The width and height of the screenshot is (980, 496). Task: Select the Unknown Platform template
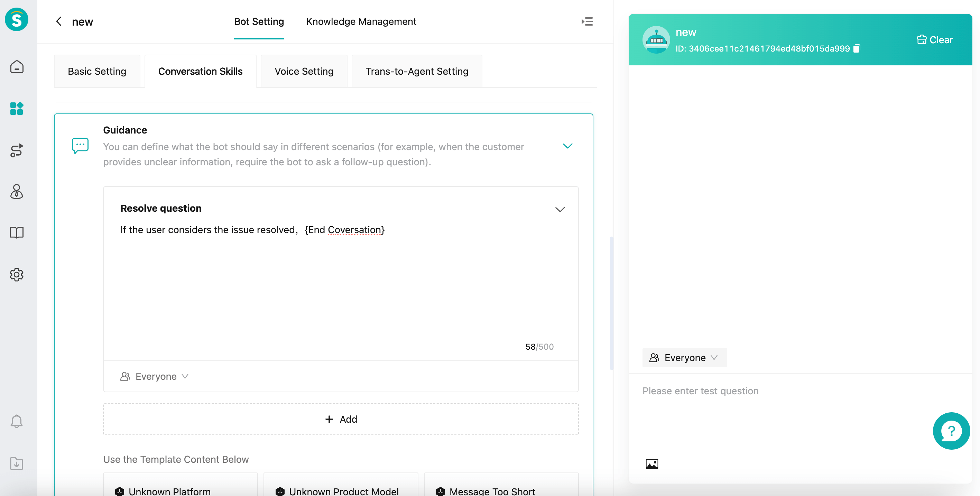[x=180, y=485]
